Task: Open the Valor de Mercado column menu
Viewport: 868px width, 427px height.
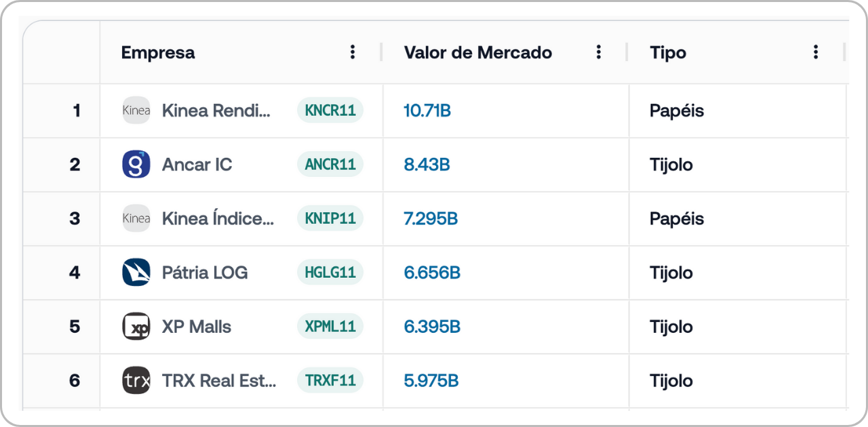Action: (599, 51)
